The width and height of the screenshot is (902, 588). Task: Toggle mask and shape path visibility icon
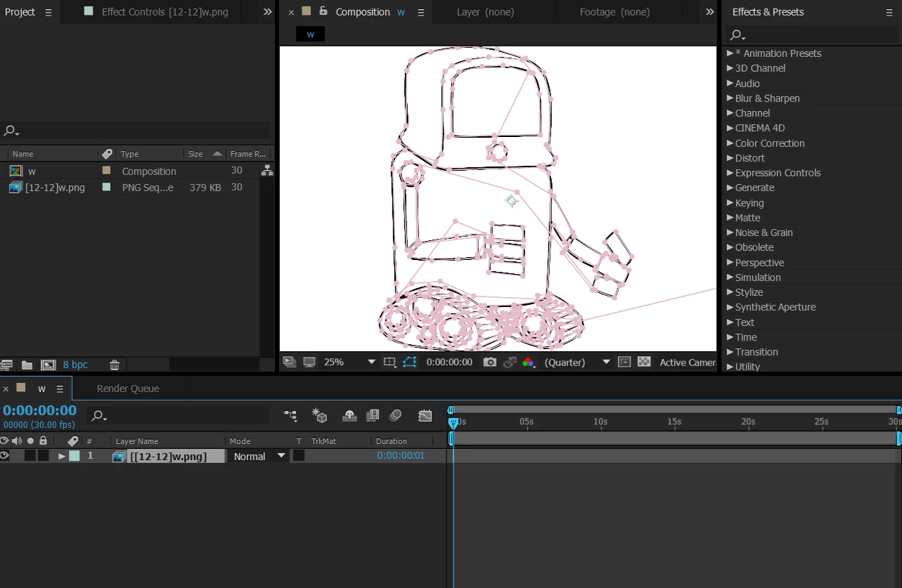(x=410, y=362)
